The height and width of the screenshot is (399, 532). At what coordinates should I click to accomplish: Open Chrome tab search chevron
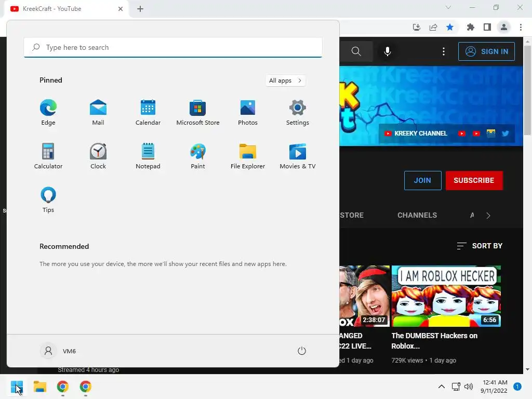point(448,7)
